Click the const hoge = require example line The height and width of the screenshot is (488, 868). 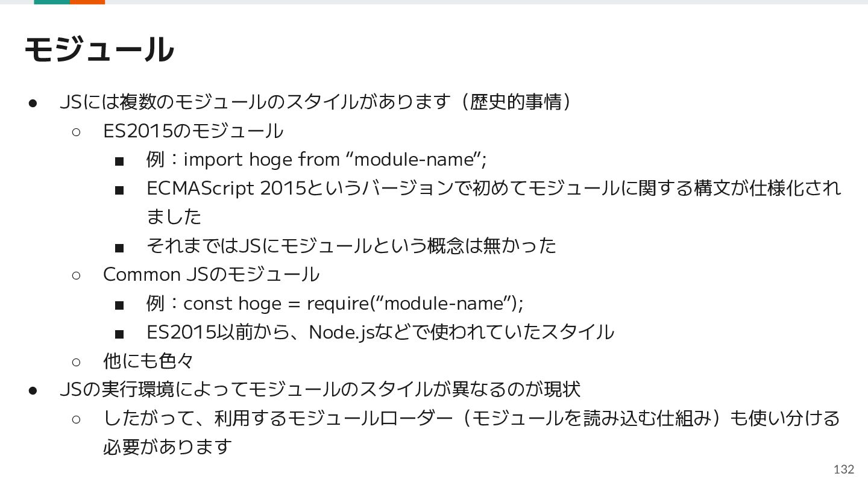pyautogui.click(x=335, y=304)
